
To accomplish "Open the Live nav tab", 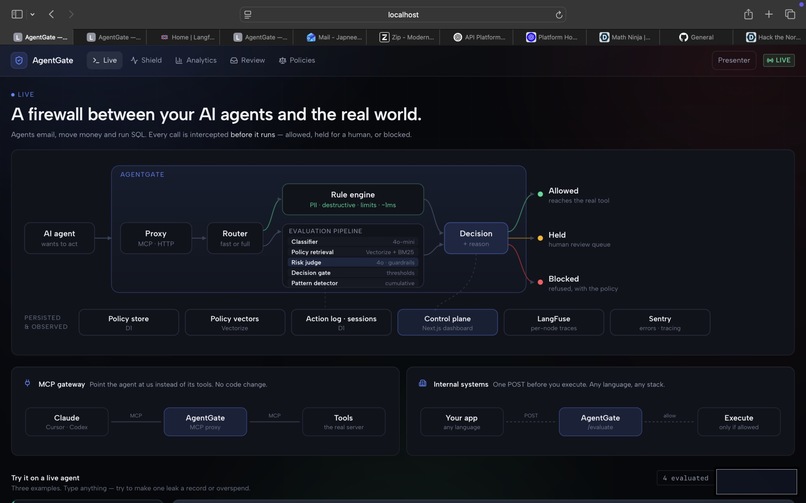I will tap(104, 60).
